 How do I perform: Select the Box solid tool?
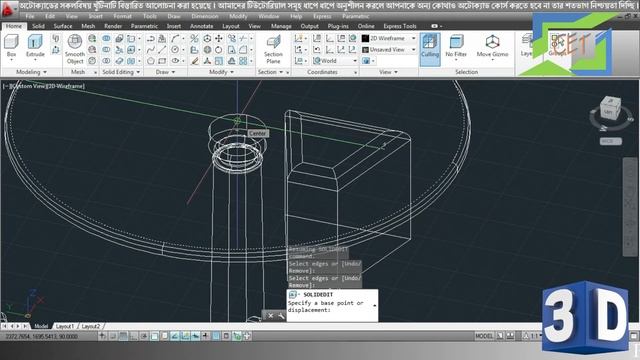tap(11, 46)
